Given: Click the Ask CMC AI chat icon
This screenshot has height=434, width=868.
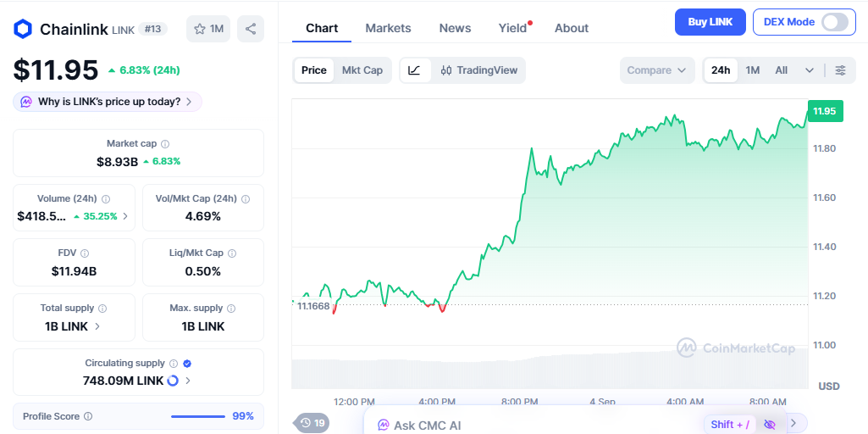Looking at the screenshot, I should click(x=383, y=426).
